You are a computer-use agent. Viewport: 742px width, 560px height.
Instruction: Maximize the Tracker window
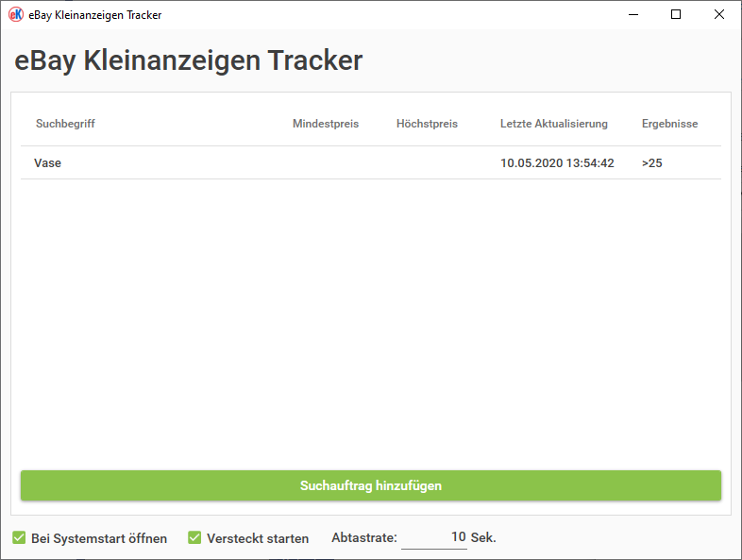coord(676,15)
